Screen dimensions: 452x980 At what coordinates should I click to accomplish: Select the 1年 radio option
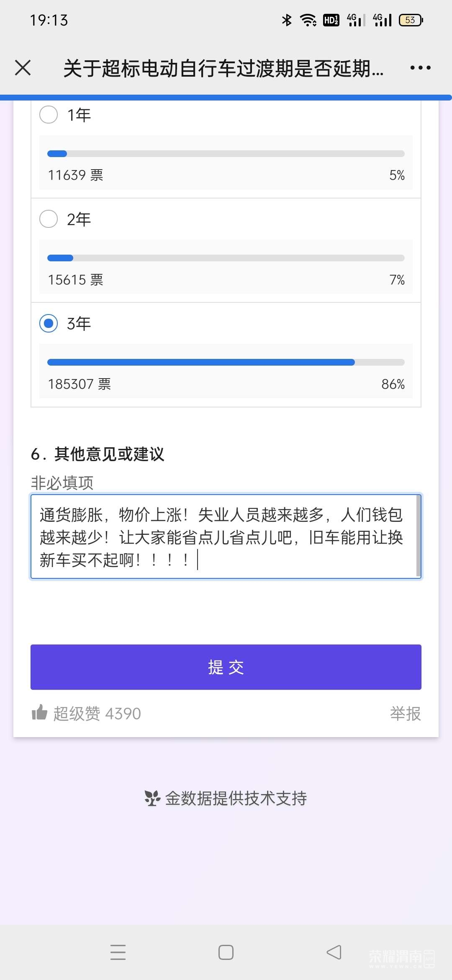pyautogui.click(x=49, y=115)
